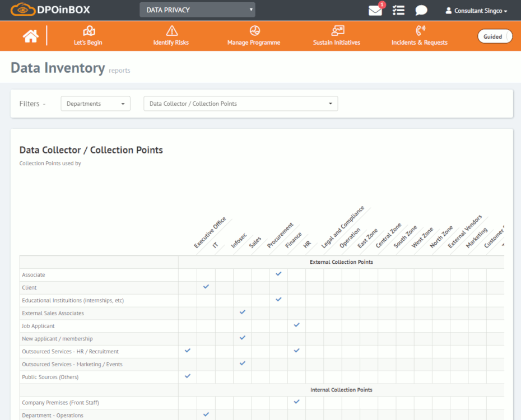Open the mail notifications envelope icon
The width and height of the screenshot is (521, 420).
[375, 11]
